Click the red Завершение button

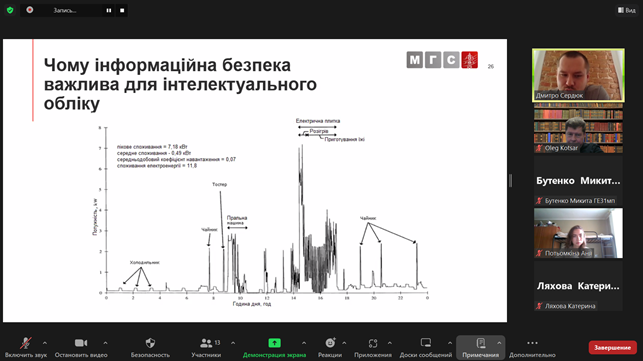613,347
